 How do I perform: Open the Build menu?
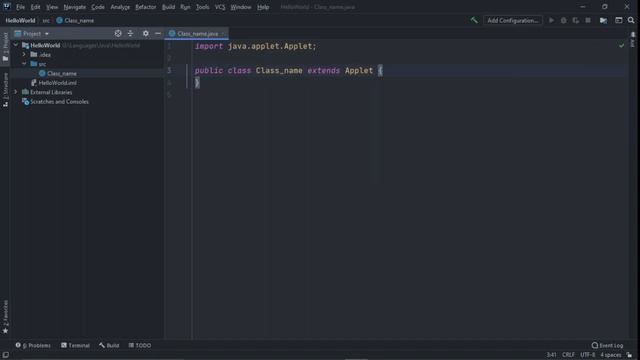168,7
